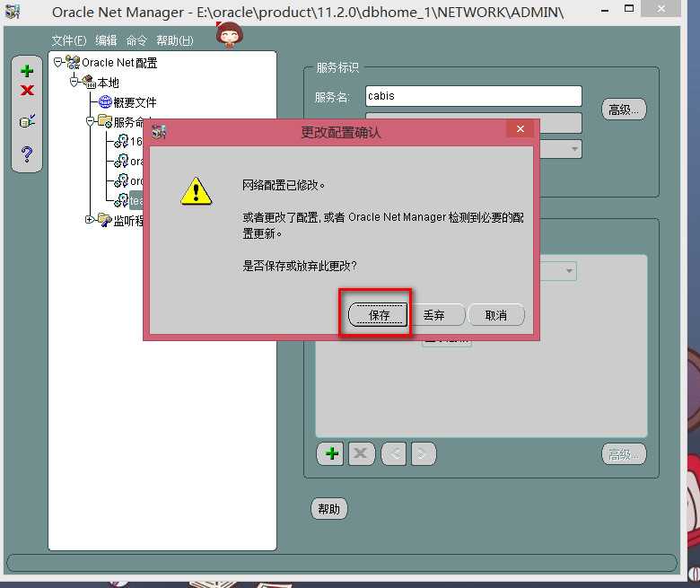The width and height of the screenshot is (700, 588).
Task: Click 取消 in the confirmation dialog
Action: click(496, 315)
